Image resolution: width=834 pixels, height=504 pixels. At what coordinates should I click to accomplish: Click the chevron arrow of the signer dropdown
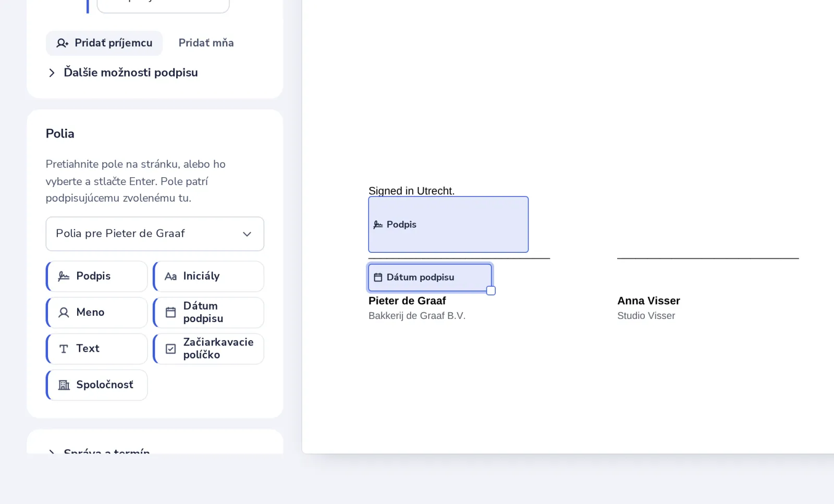[247, 234]
